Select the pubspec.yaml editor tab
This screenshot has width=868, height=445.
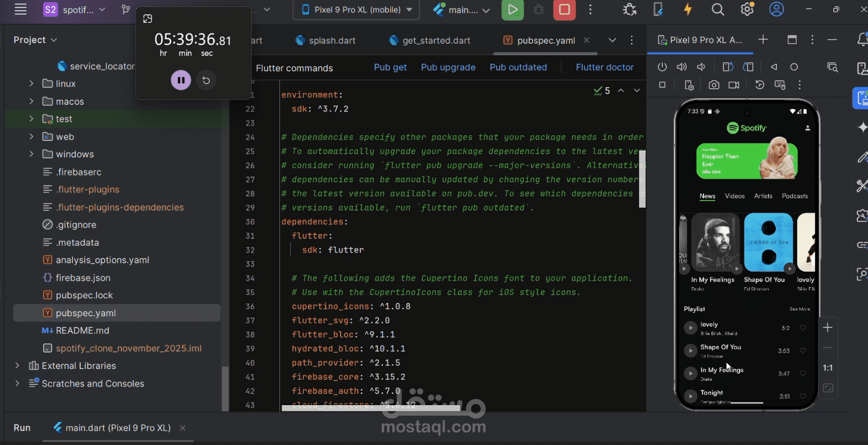[546, 40]
